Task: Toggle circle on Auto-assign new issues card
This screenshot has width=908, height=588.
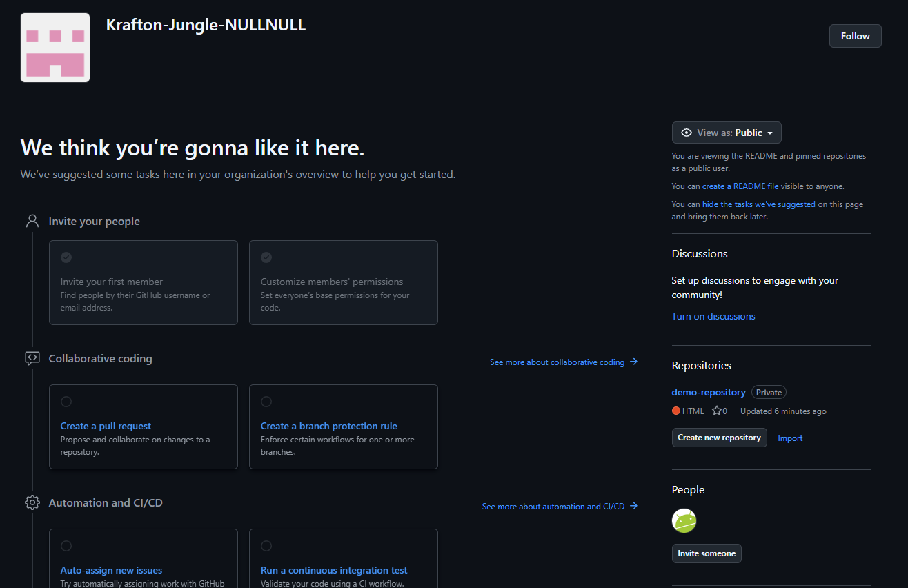Action: [x=66, y=546]
